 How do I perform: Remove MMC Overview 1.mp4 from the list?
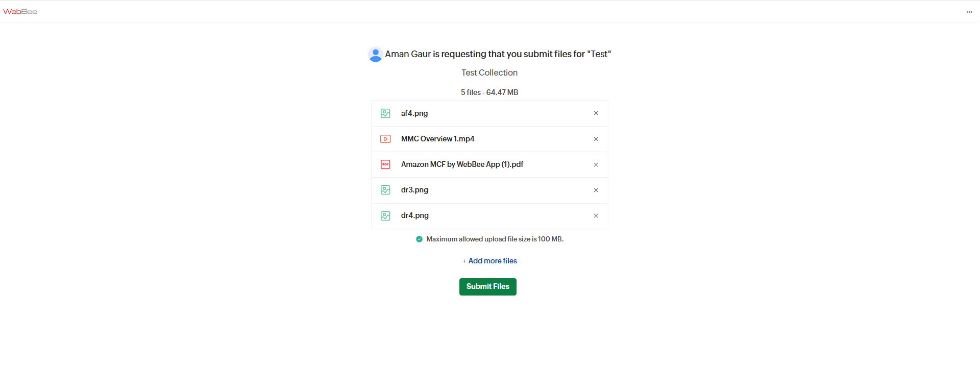point(596,139)
